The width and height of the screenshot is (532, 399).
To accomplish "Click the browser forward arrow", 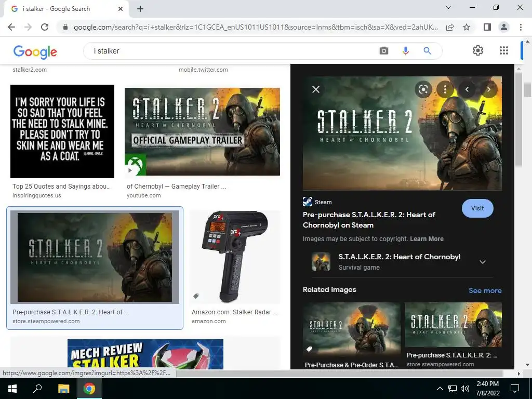I will click(28, 27).
